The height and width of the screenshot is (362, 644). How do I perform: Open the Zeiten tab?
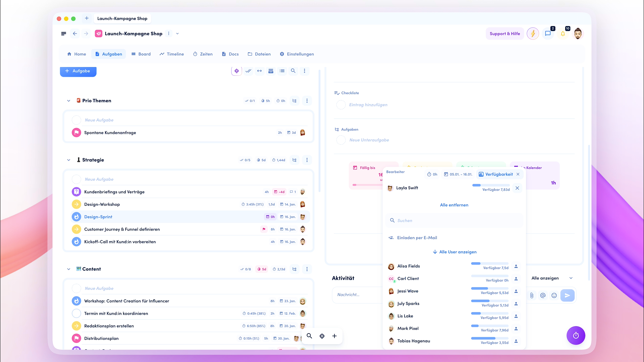tap(203, 54)
